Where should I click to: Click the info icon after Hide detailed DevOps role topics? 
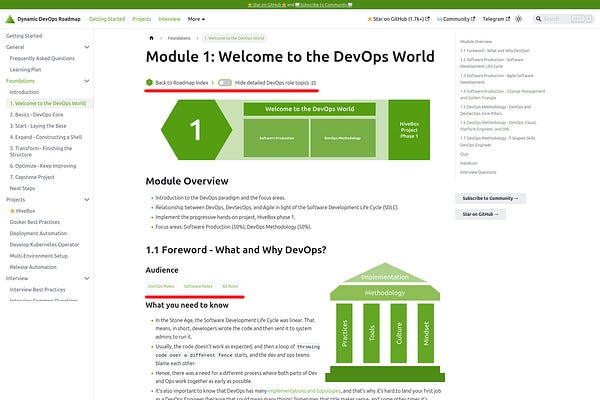tap(313, 83)
